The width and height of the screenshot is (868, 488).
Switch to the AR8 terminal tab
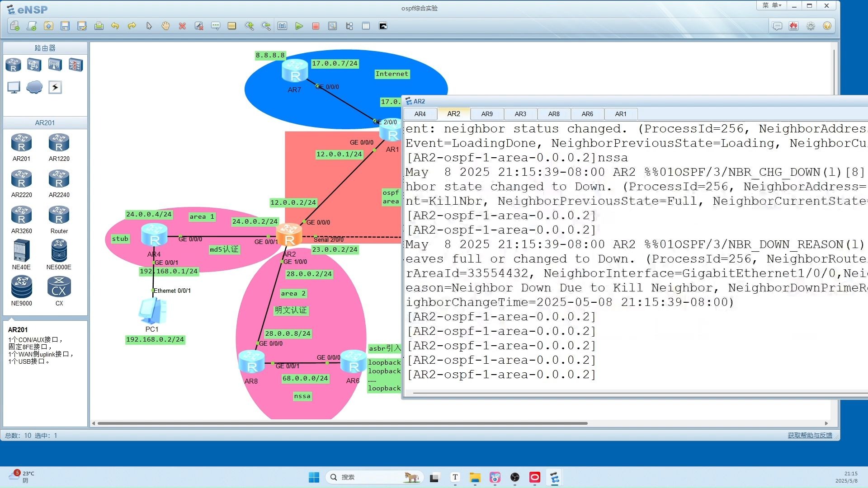(554, 114)
